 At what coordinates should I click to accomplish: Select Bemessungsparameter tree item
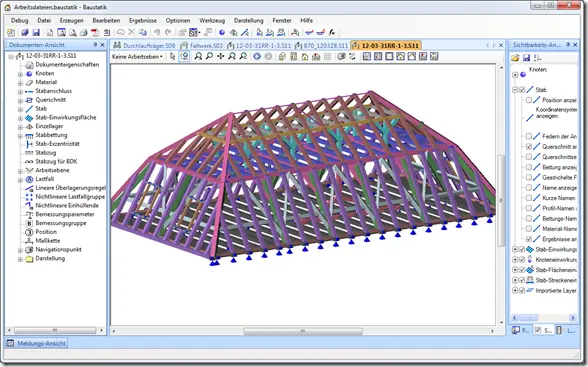tap(65, 214)
